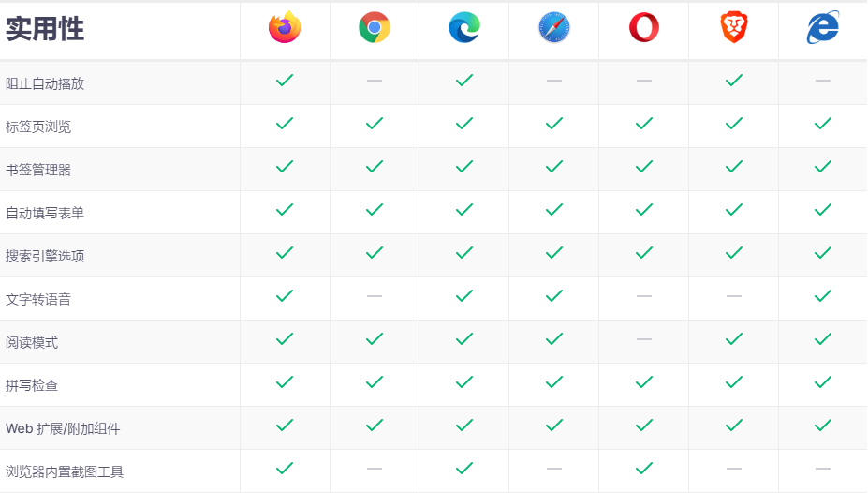Select the red Opera logo
The image size is (868, 493).
(x=644, y=27)
